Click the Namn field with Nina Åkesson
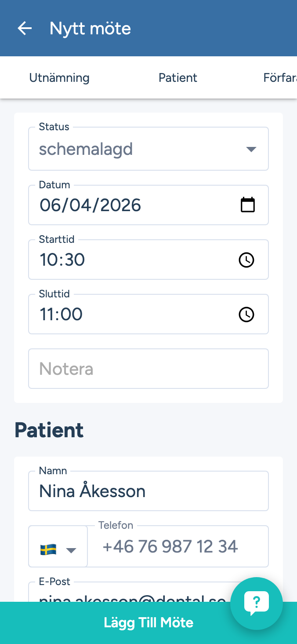The width and height of the screenshot is (297, 644). click(x=148, y=491)
